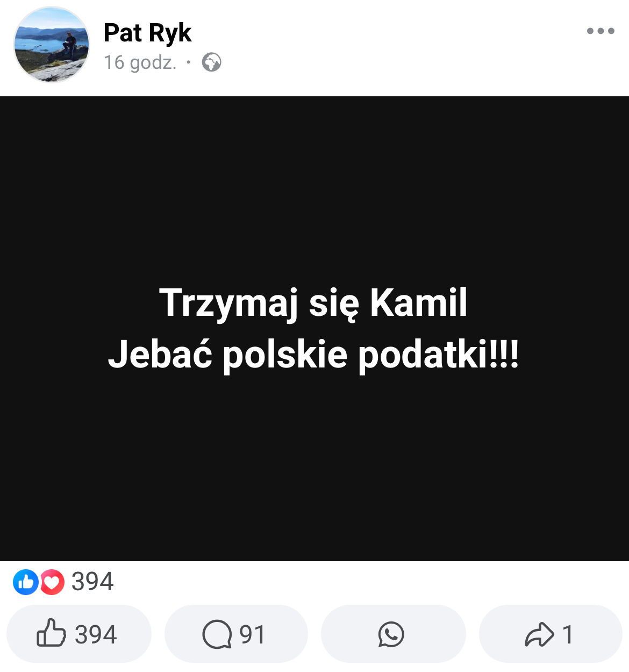Image resolution: width=629 pixels, height=672 pixels.
Task: Open the three-dot post options menu
Action: coord(601,31)
